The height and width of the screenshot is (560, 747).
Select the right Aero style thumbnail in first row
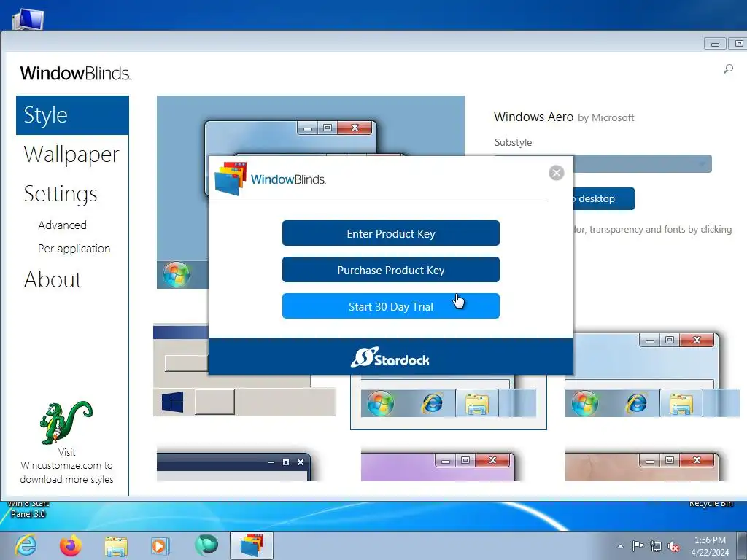coord(653,376)
